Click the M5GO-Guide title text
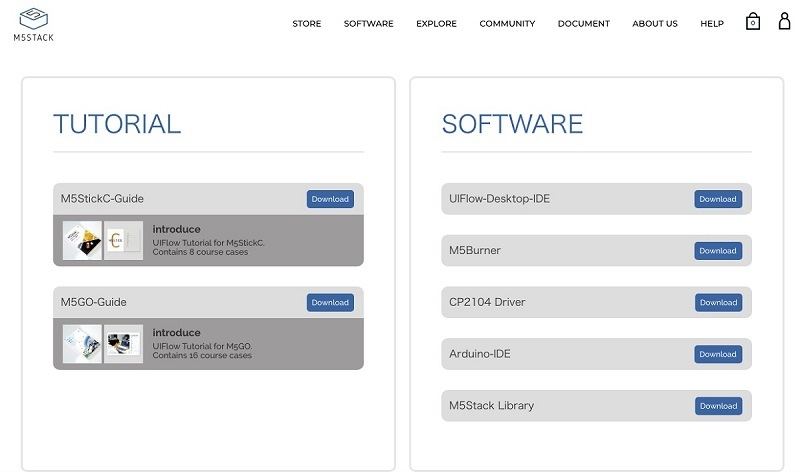800x472 pixels. point(93,302)
